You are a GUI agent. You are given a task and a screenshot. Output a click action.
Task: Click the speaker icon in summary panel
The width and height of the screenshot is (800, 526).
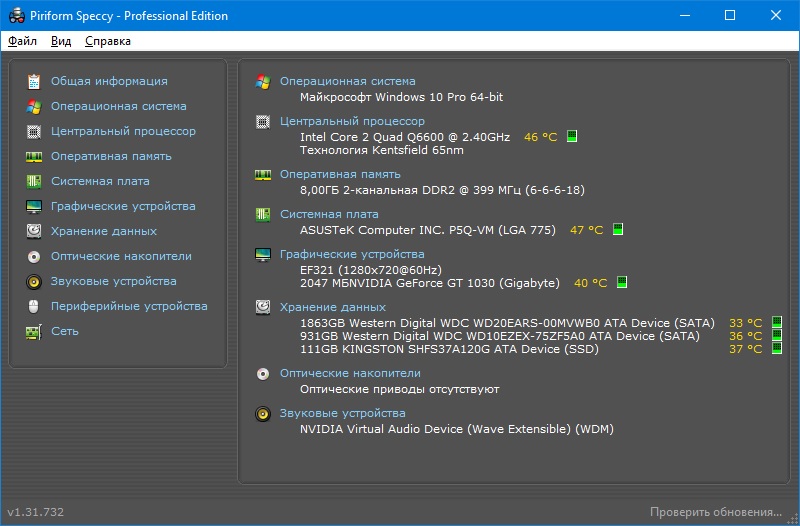click(263, 414)
